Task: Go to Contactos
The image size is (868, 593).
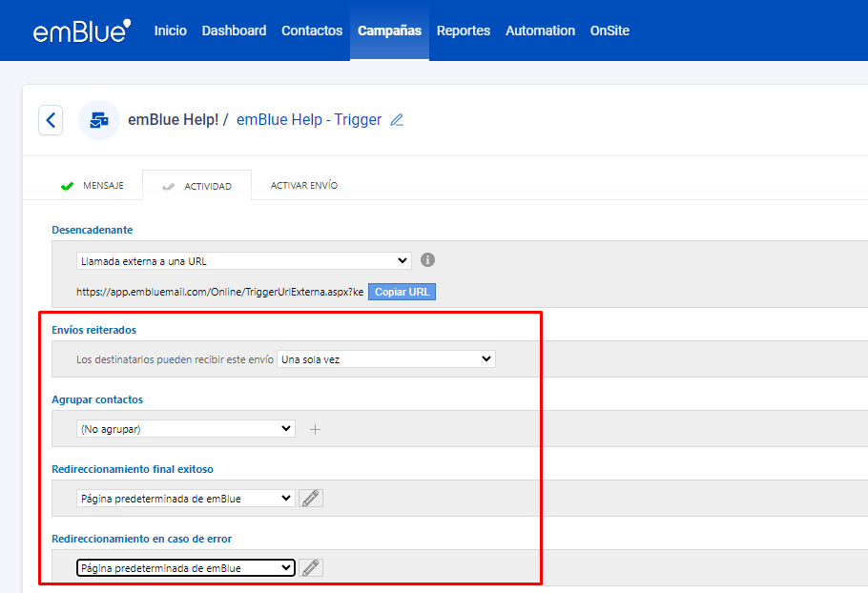Action: click(x=312, y=31)
